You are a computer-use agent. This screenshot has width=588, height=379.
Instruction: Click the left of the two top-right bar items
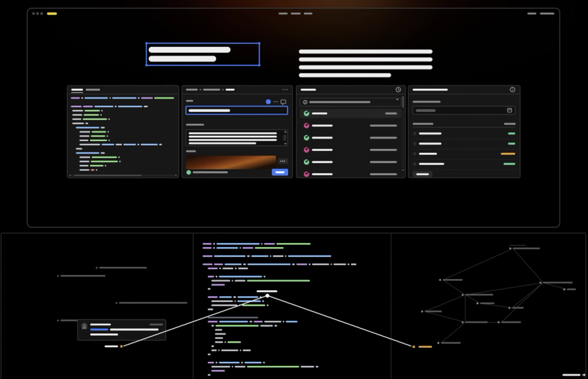[532, 14]
